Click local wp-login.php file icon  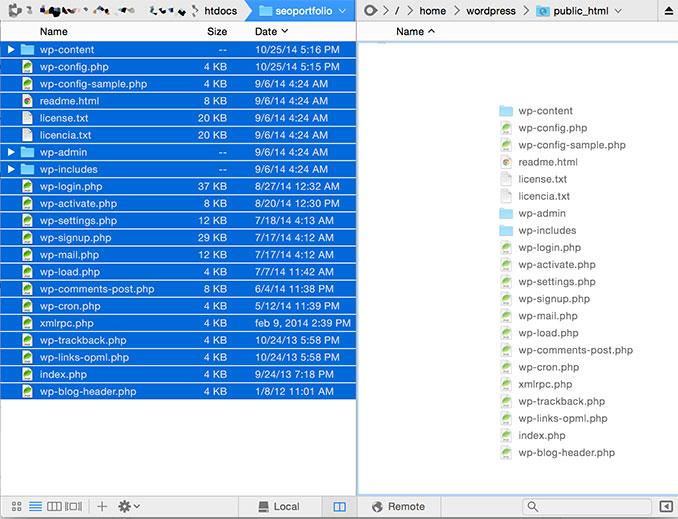[x=27, y=186]
